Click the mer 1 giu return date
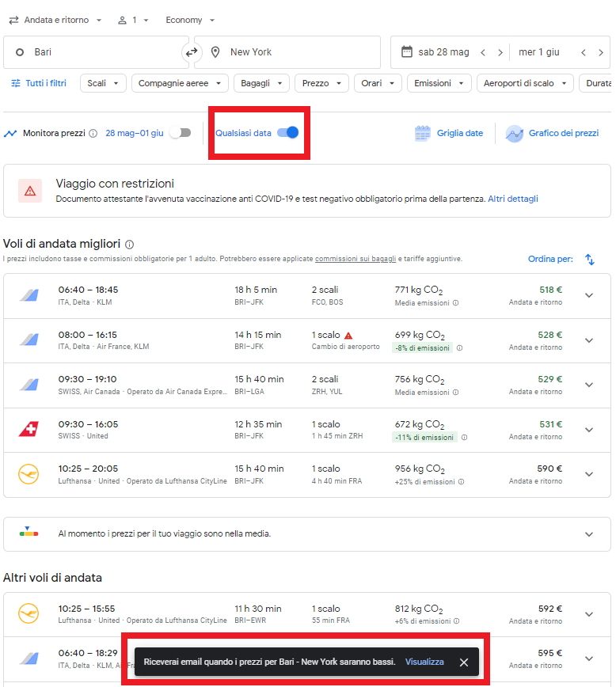 (539, 52)
